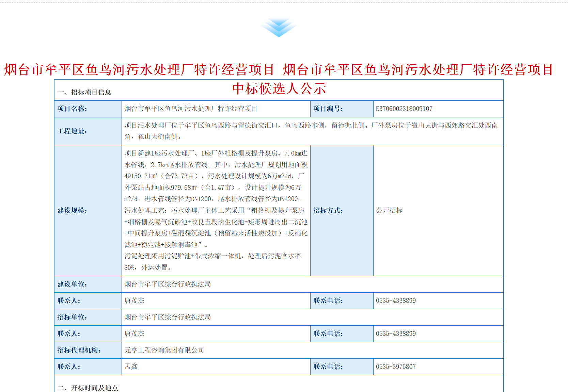This screenshot has height=392, width=568.
Task: Click section heading 一、招标项目信息
Action: click(84, 92)
